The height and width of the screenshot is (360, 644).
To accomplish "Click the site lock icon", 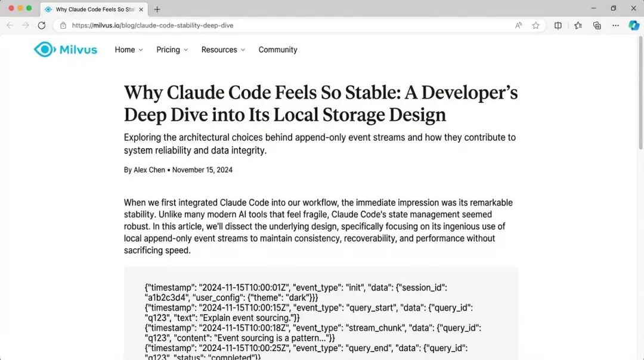I will 63,25.
